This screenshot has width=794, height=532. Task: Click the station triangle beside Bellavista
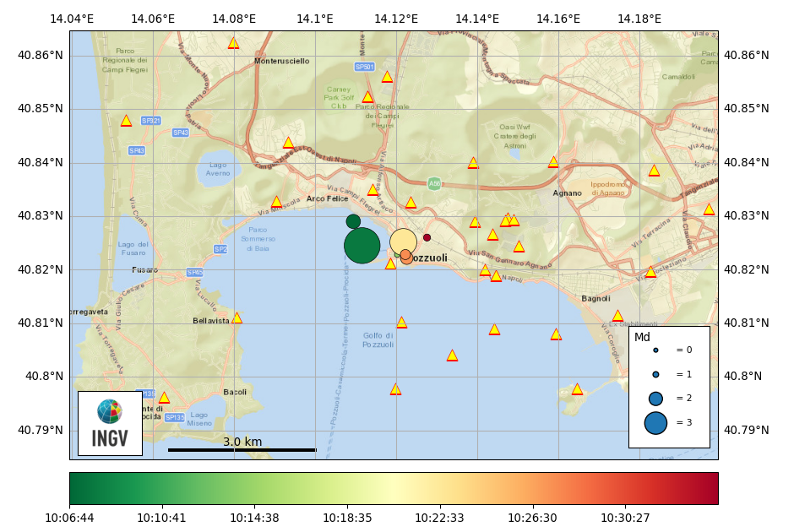[x=237, y=318]
